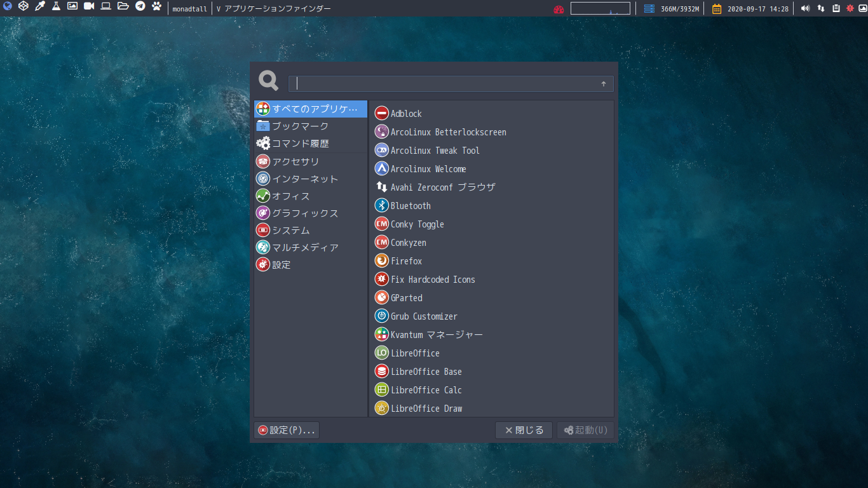Filter by インターネット category
The height and width of the screenshot is (488, 868).
[311, 179]
